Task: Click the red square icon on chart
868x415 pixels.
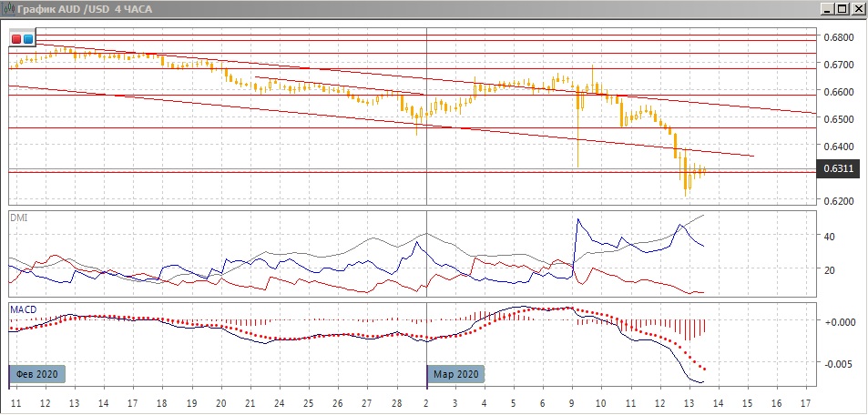Action: pyautogui.click(x=16, y=39)
